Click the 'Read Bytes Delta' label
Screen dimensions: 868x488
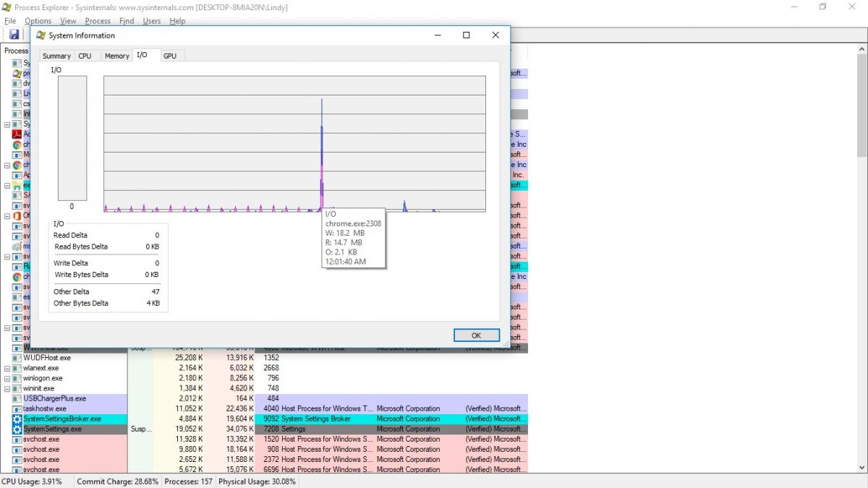[81, 247]
